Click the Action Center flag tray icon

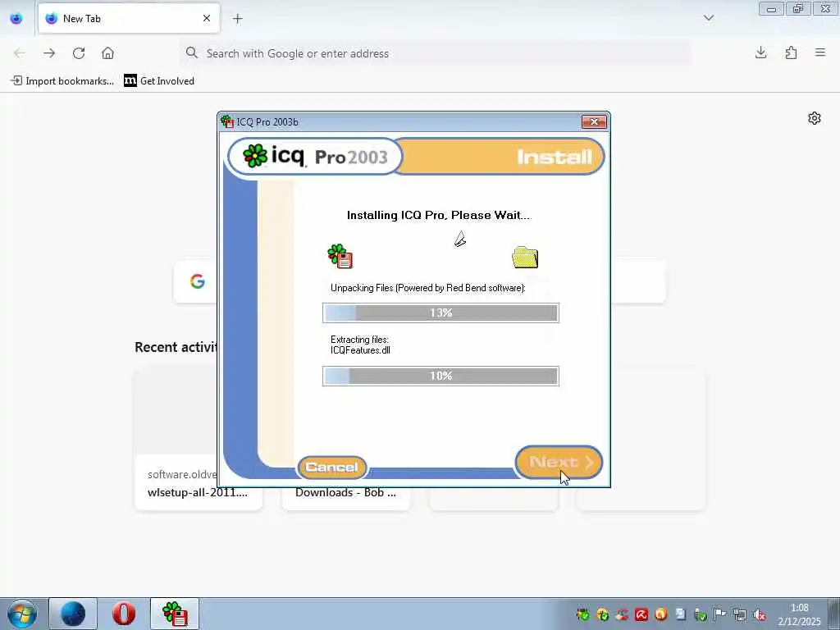[x=720, y=614]
